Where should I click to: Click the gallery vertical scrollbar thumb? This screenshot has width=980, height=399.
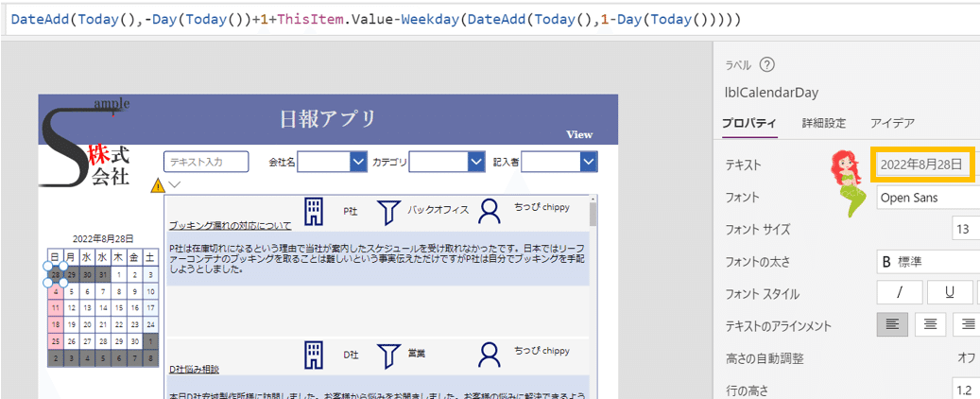(593, 214)
